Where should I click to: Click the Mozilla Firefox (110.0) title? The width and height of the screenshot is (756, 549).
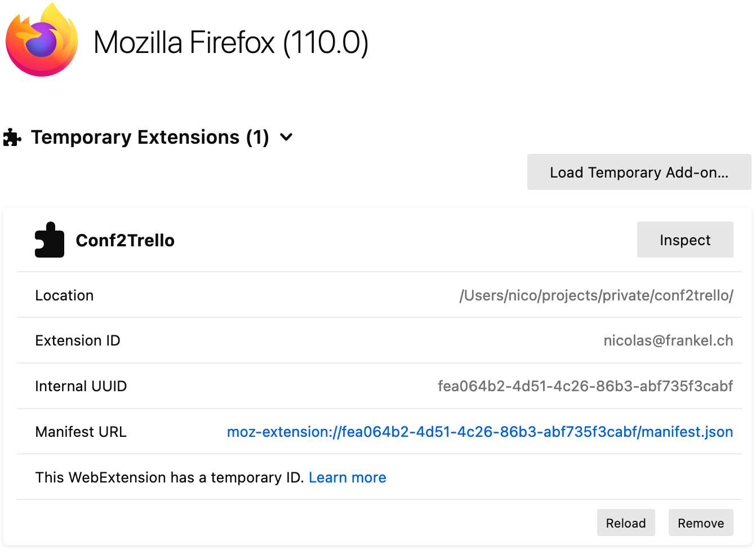(x=231, y=43)
